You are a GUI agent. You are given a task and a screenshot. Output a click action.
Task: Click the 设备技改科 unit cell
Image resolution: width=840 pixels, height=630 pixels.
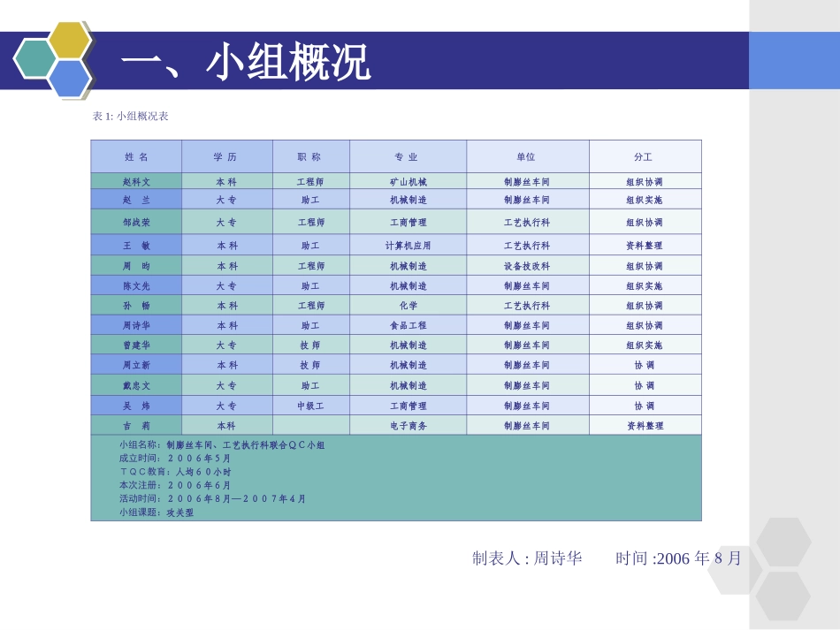point(528,266)
